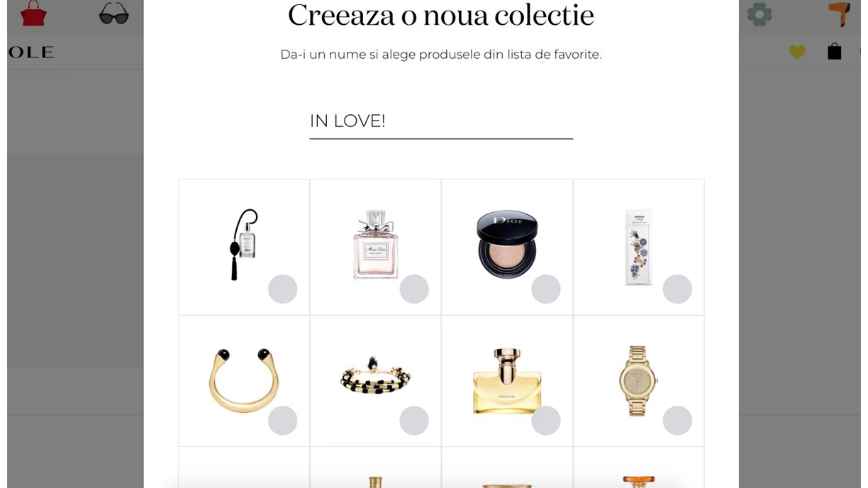The height and width of the screenshot is (488, 868).
Task: Click the sunglasses icon in top bar
Action: [113, 13]
